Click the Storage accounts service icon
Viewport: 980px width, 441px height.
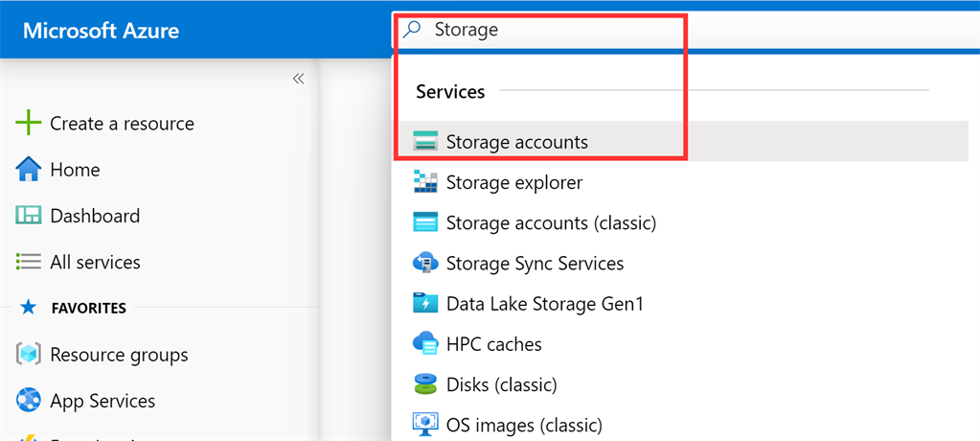coord(425,142)
